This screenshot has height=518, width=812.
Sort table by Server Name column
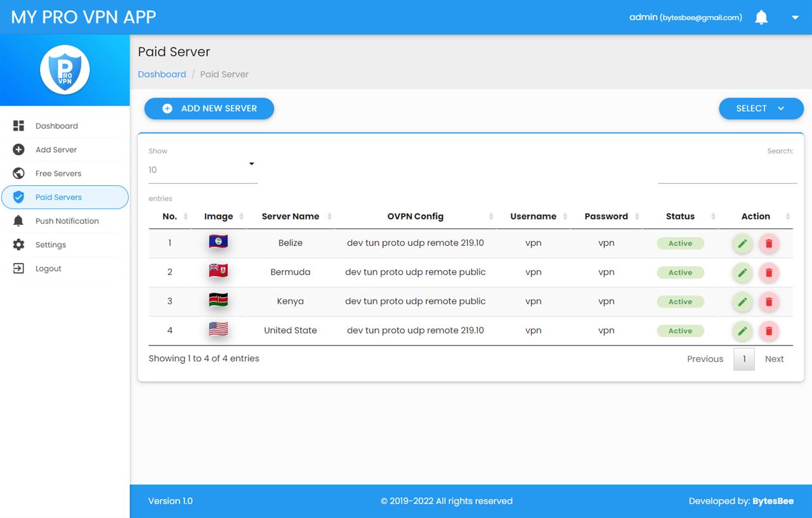[291, 216]
